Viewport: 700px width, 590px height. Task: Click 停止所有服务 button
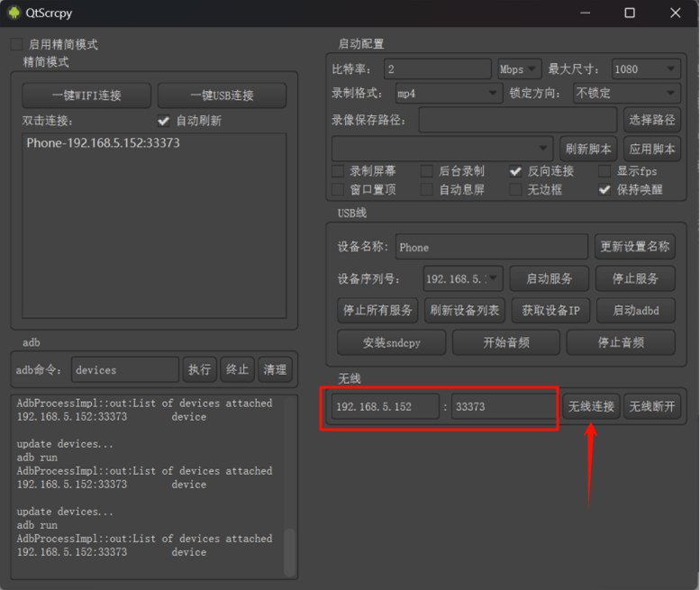pos(377,310)
